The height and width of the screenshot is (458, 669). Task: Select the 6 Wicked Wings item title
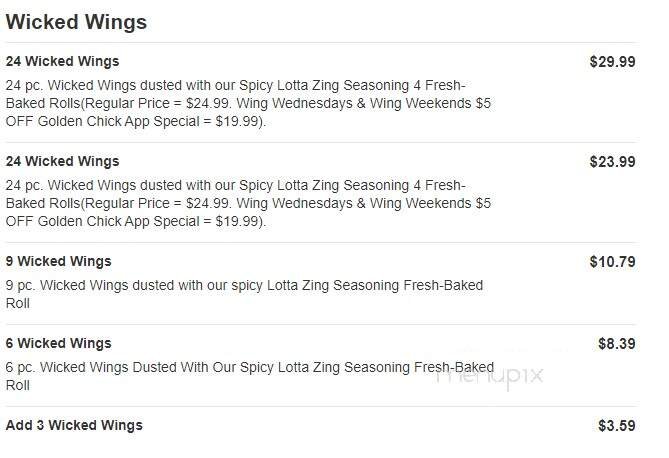point(58,343)
